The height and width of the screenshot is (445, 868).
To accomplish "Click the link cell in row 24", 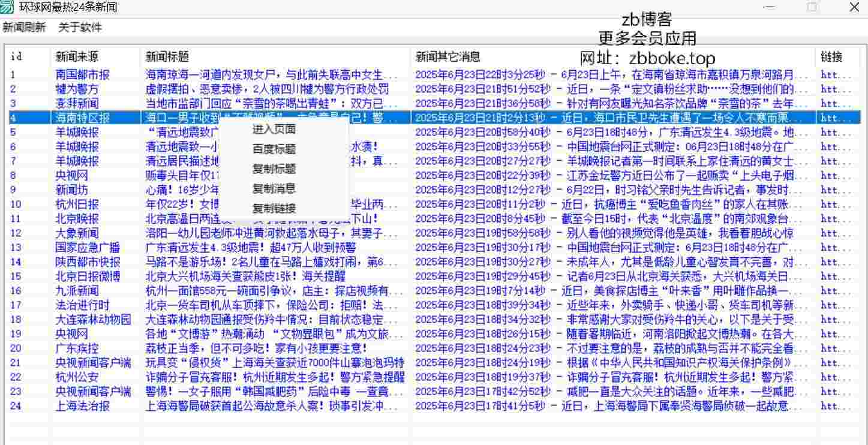I will click(x=836, y=406).
